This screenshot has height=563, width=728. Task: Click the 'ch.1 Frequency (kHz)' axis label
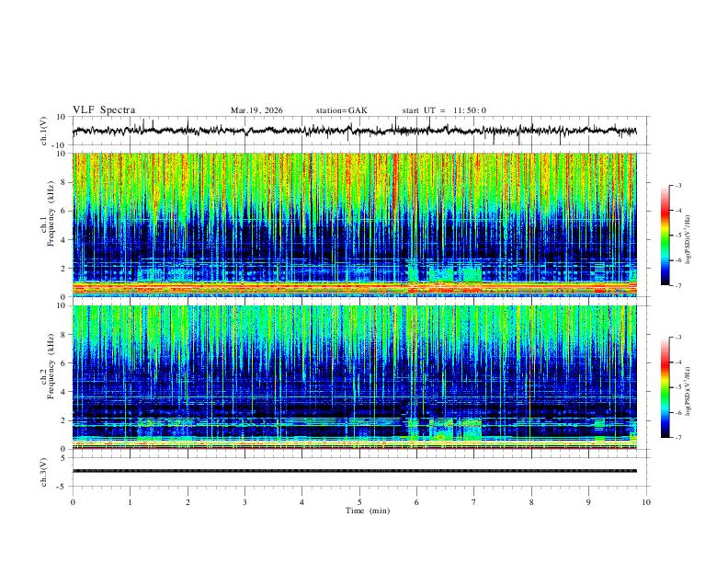[x=47, y=213]
